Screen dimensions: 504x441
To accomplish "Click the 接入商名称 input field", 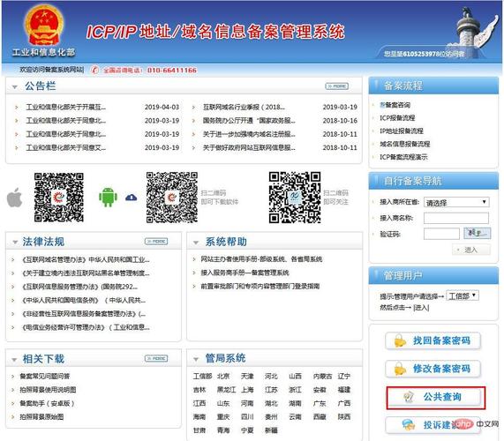I will click(x=456, y=218).
